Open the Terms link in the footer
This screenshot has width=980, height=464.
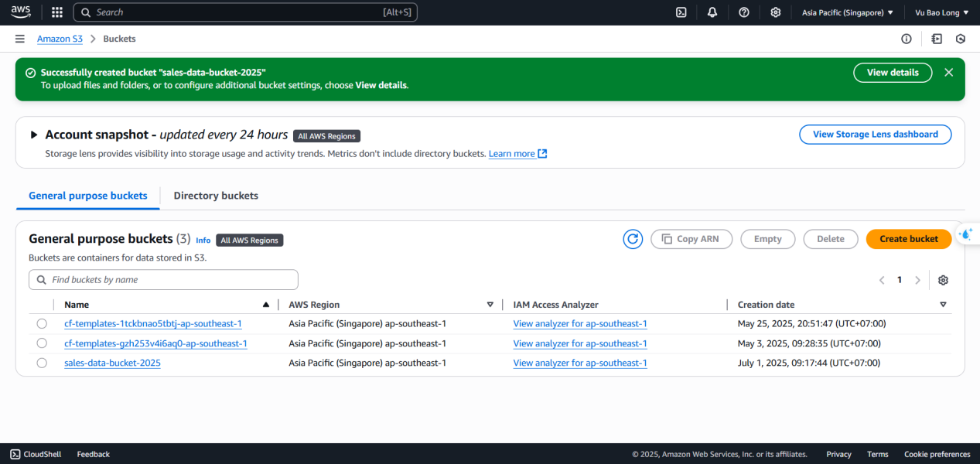877,454
